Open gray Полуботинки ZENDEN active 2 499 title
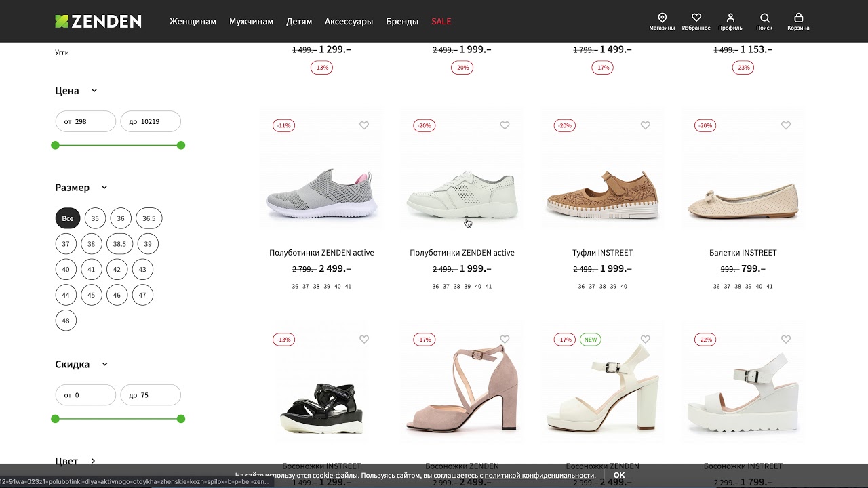Image resolution: width=868 pixels, height=488 pixels. [x=321, y=253]
